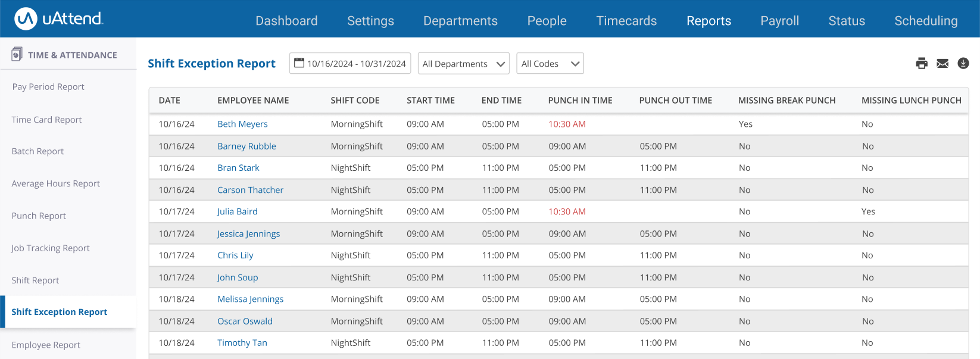Click the END TIME column header
The height and width of the screenshot is (359, 980).
coord(501,101)
